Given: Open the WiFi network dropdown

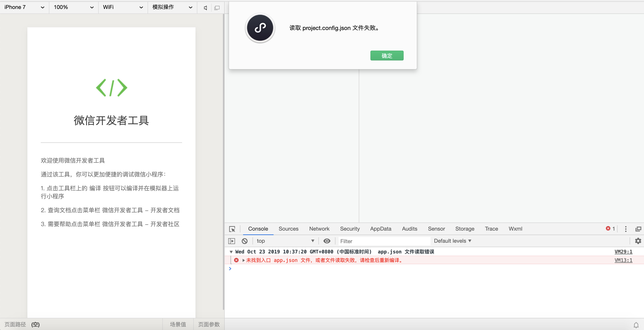Looking at the screenshot, I should (x=123, y=7).
